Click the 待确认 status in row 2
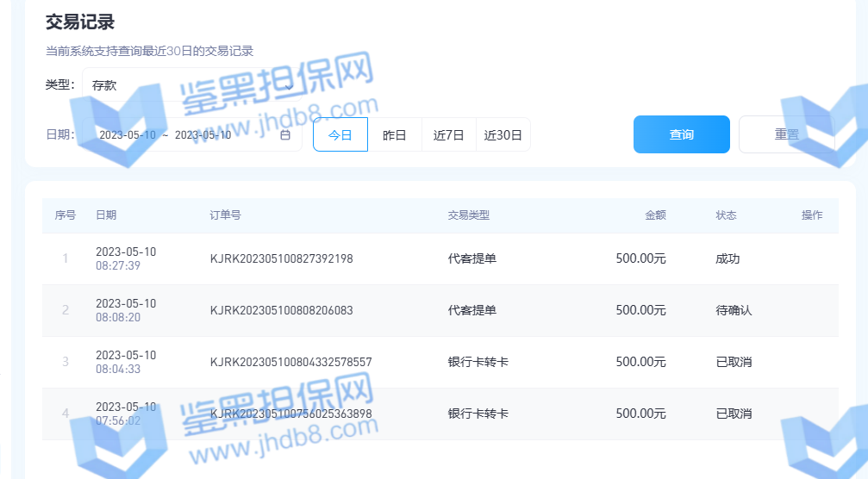 pyautogui.click(x=734, y=310)
